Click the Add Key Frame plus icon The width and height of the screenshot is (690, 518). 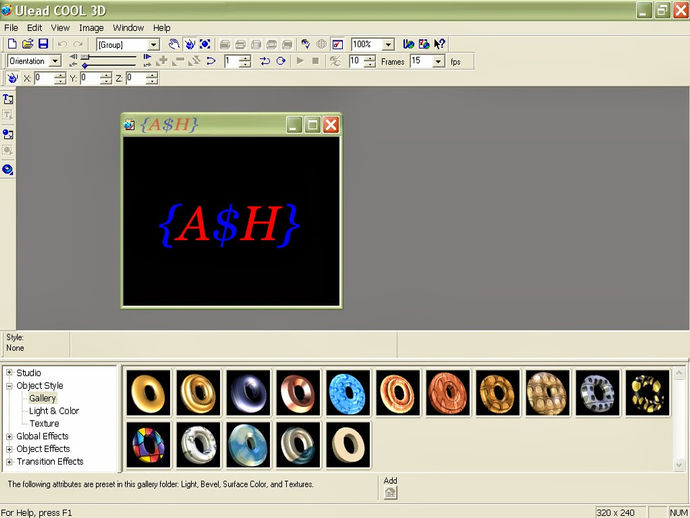click(162, 61)
